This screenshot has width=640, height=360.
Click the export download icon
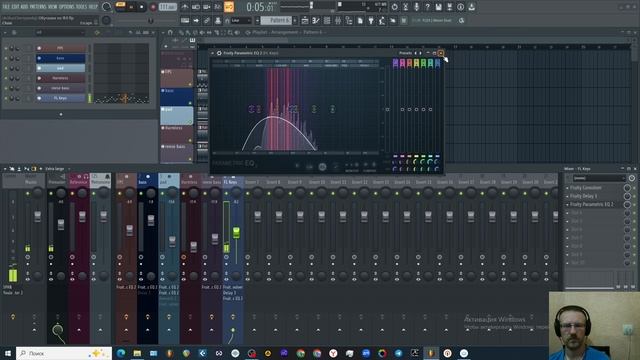(471, 7)
